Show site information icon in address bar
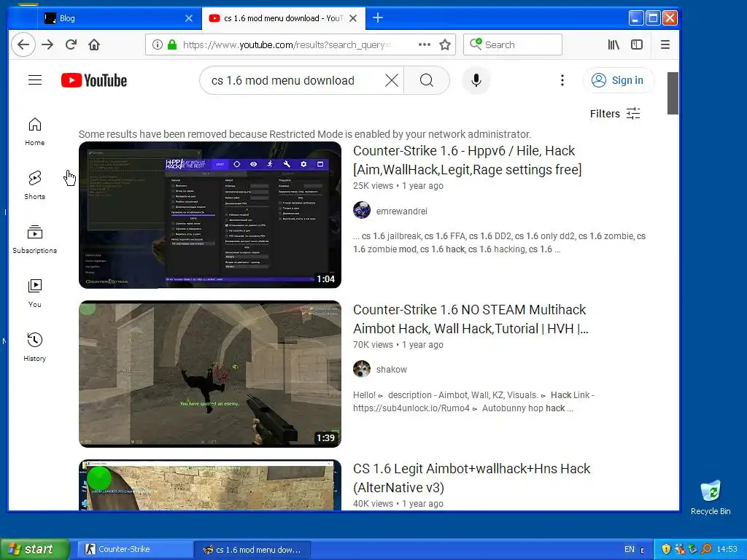Image resolution: width=747 pixels, height=560 pixels. point(158,44)
